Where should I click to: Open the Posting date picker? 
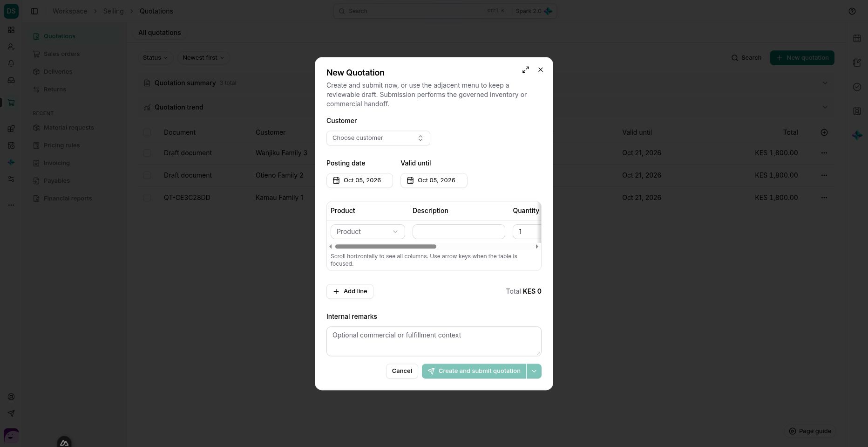359,180
